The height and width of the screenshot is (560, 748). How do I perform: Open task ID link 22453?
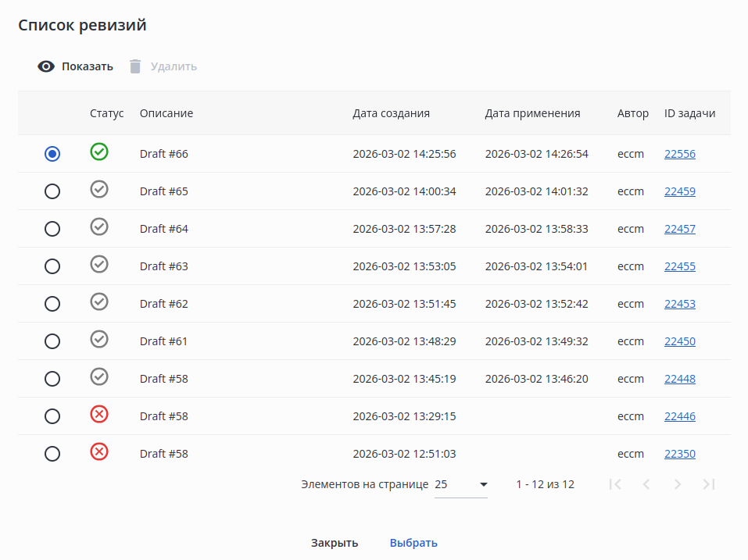(680, 304)
